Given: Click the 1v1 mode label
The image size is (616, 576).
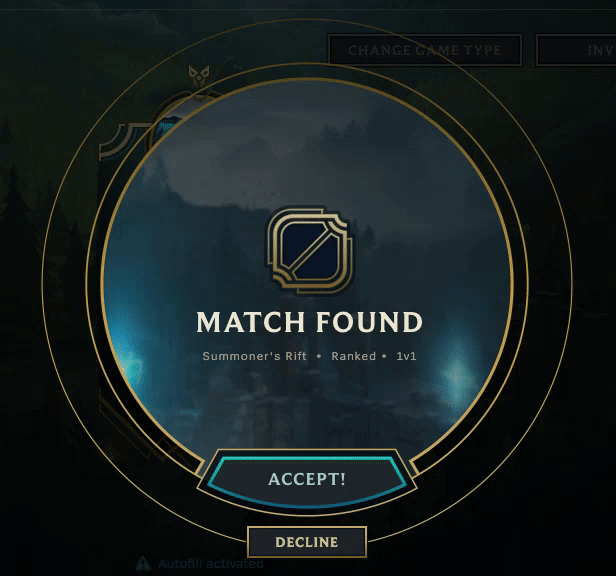Looking at the screenshot, I should 406,356.
